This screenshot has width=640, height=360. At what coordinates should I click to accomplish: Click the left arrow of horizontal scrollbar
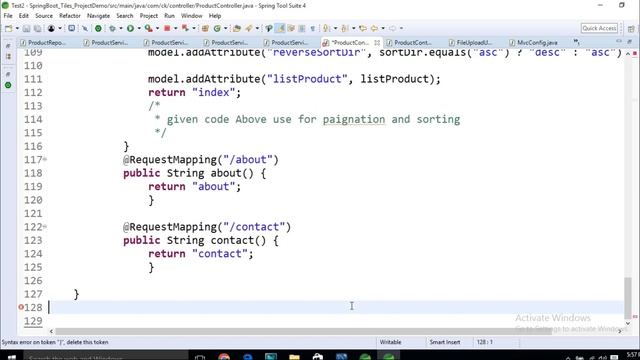tap(51, 331)
